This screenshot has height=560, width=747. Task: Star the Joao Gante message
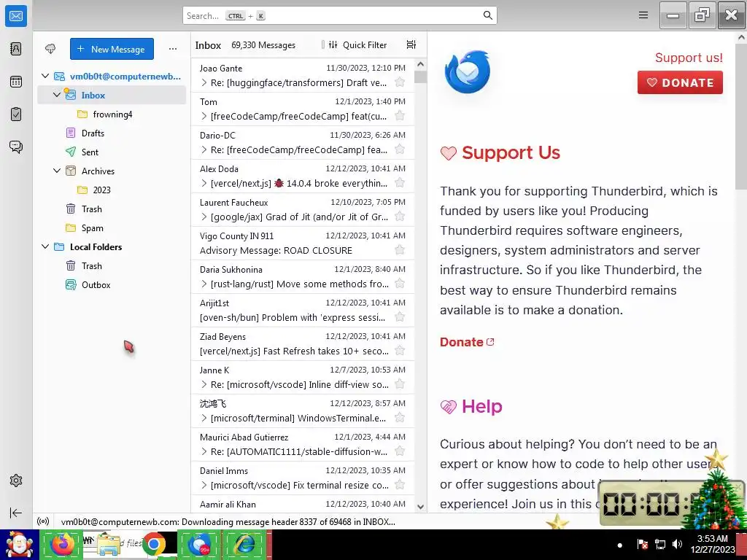pyautogui.click(x=400, y=82)
